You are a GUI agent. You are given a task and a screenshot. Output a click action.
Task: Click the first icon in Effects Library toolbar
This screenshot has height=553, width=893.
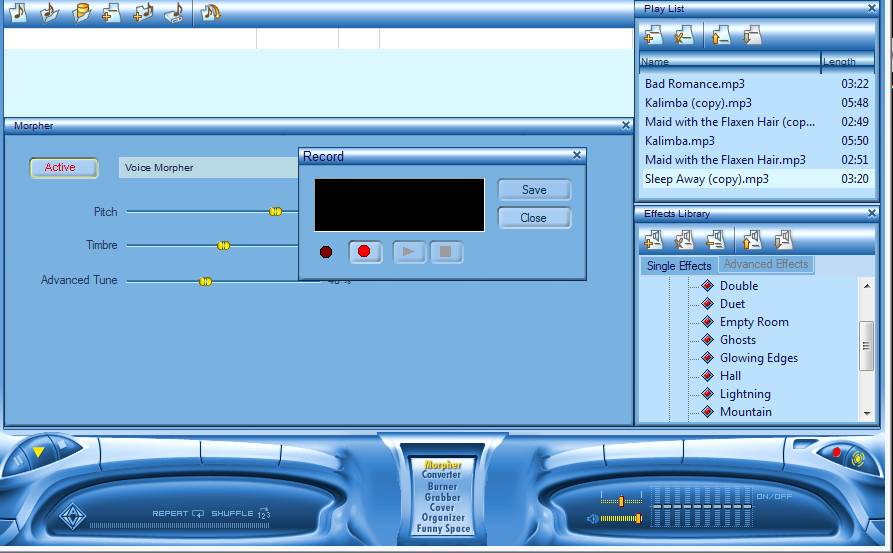point(654,240)
